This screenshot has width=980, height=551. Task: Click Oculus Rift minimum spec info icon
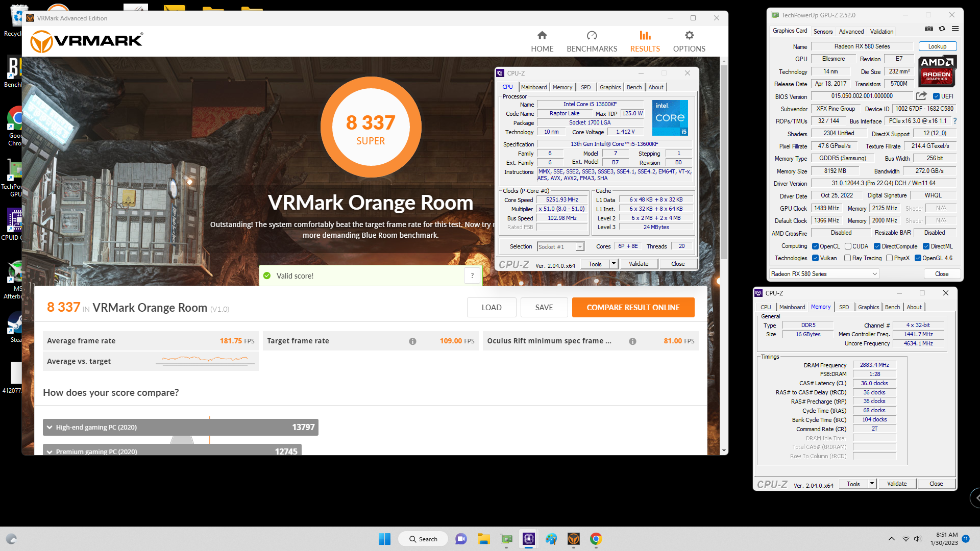coord(632,341)
